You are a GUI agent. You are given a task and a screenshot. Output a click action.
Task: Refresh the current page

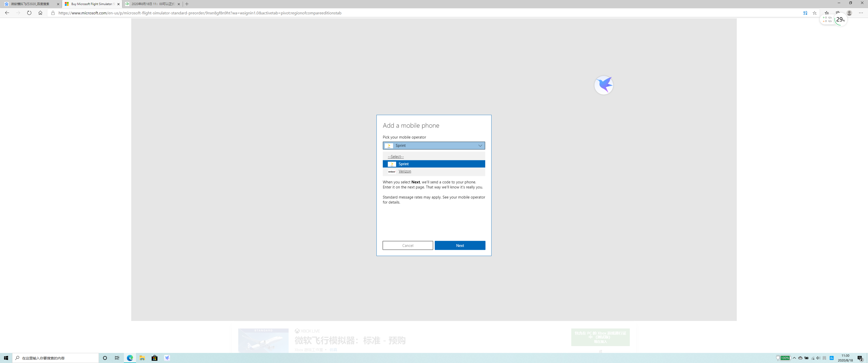click(x=29, y=13)
